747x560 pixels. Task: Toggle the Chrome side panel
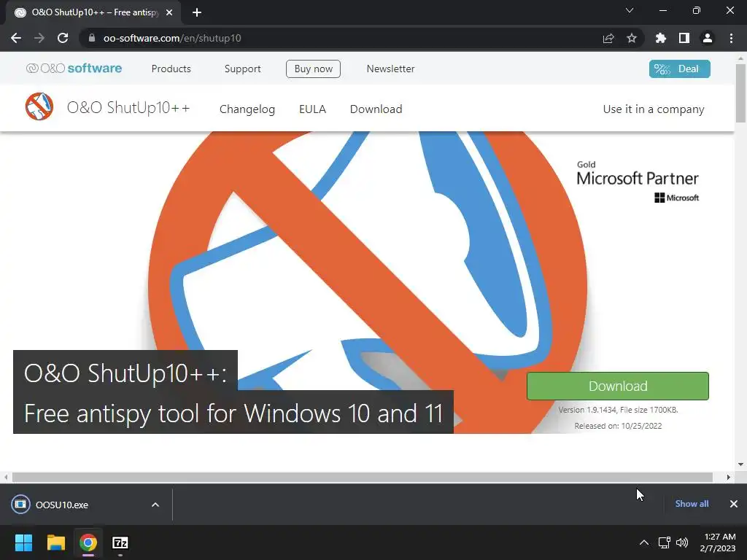point(684,38)
